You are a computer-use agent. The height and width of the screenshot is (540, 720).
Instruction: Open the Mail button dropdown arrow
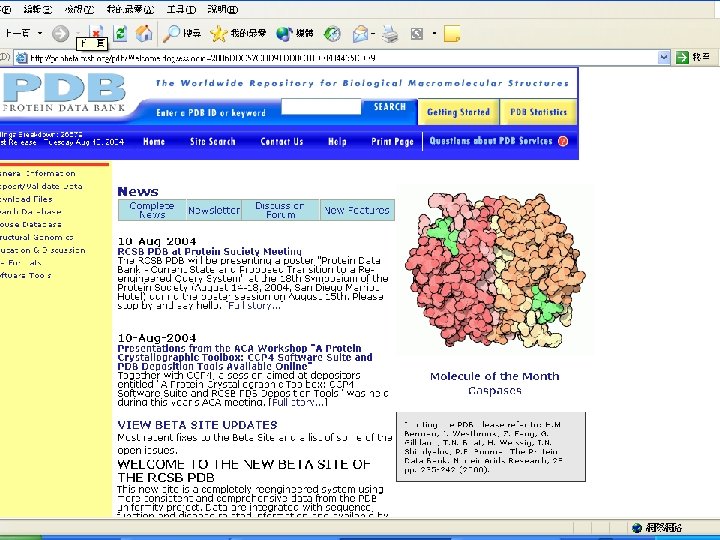pos(373,33)
